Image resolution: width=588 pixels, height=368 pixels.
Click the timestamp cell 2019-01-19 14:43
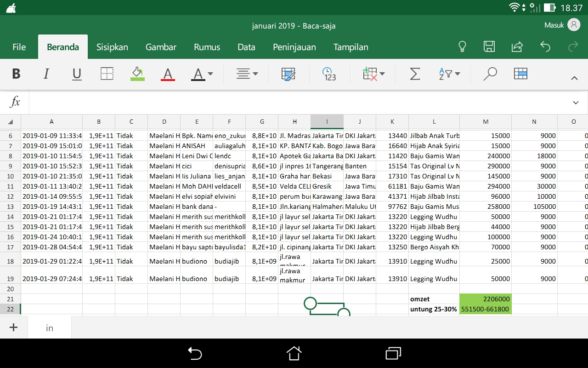click(51, 207)
